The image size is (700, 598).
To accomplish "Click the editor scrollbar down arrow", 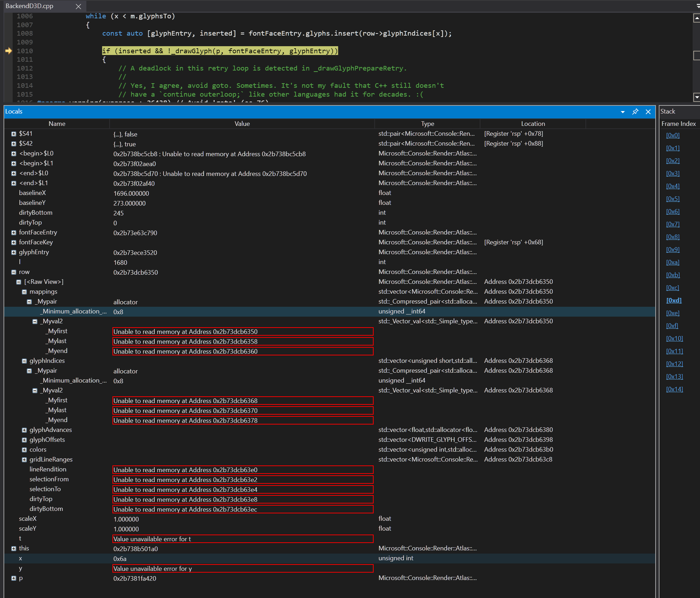I will pyautogui.click(x=696, y=97).
